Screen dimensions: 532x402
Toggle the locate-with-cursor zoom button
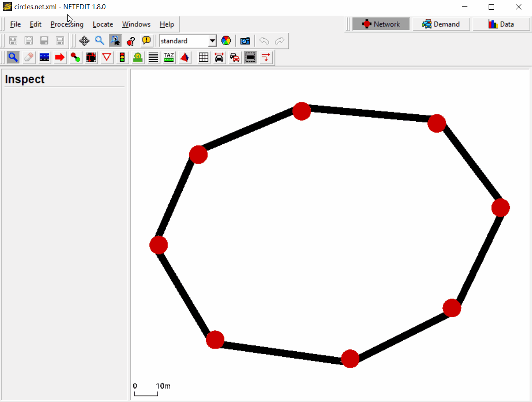pyautogui.click(x=115, y=41)
